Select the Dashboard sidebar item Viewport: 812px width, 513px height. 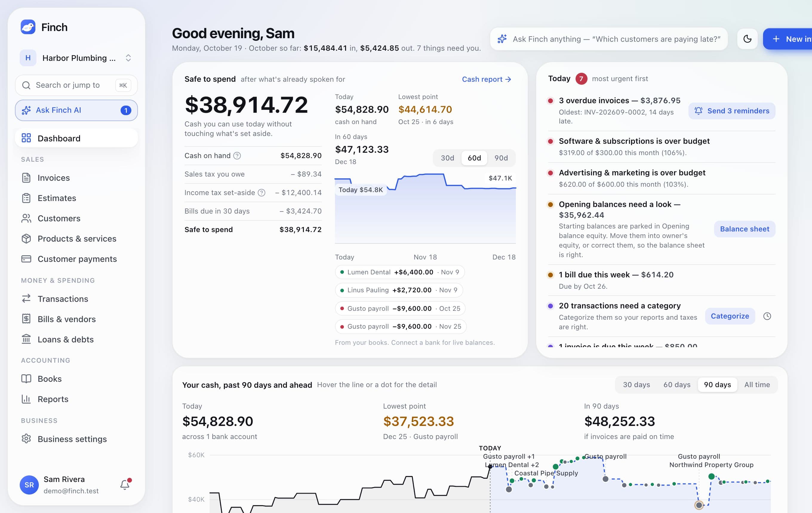click(76, 138)
